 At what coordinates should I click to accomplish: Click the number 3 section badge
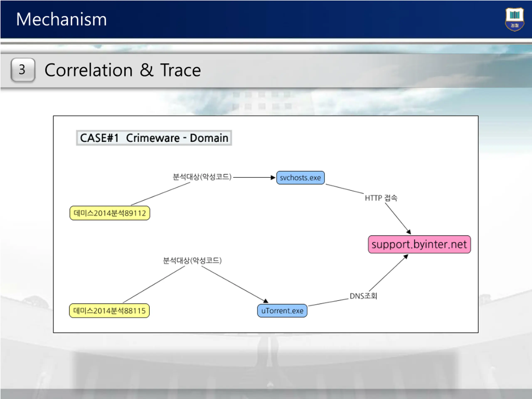click(x=23, y=70)
